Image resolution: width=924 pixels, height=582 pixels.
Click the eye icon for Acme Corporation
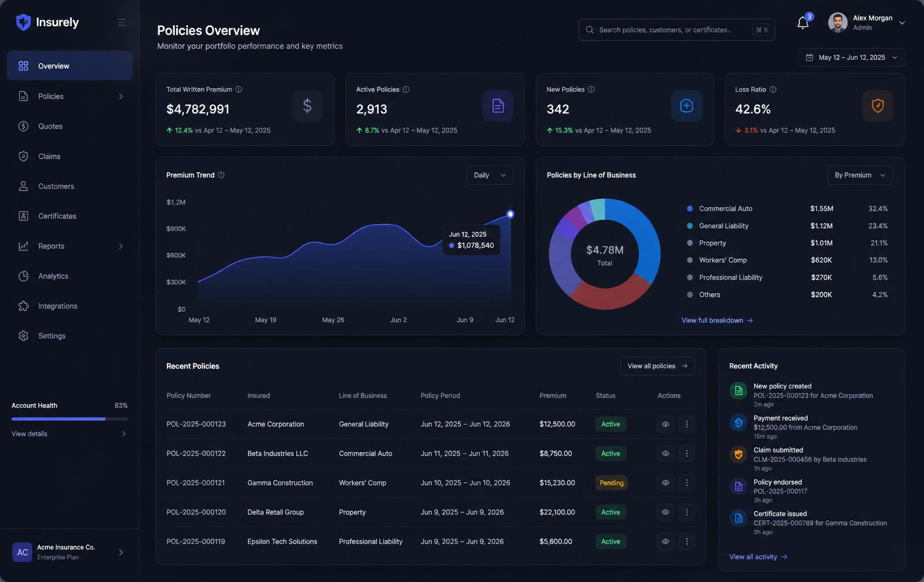point(665,424)
